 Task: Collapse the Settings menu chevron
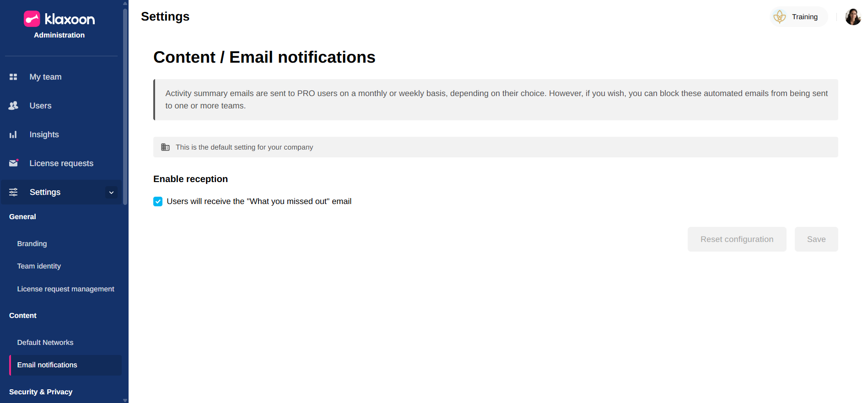coord(111,193)
